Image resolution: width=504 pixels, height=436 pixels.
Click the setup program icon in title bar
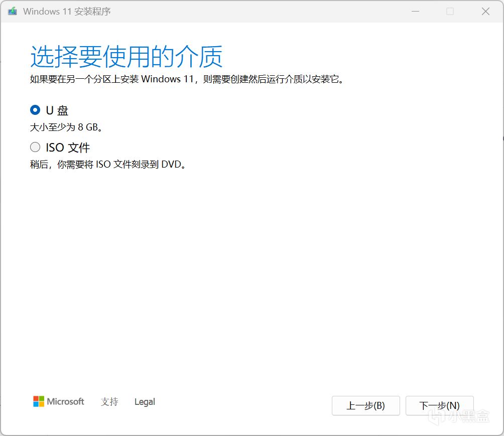coord(13,11)
